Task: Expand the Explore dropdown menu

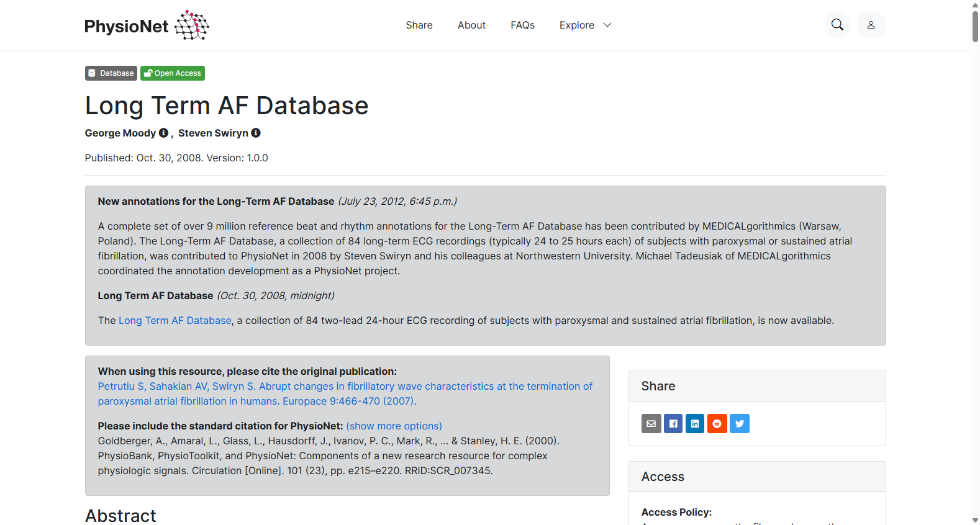Action: coord(586,25)
